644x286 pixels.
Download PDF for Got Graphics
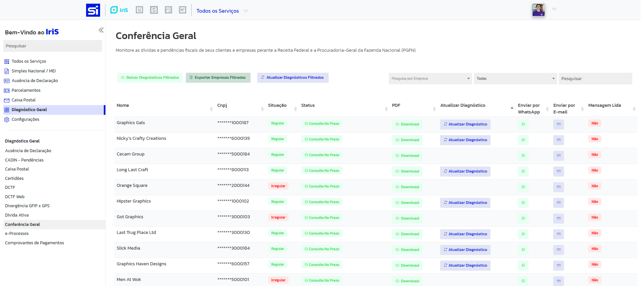click(407, 219)
